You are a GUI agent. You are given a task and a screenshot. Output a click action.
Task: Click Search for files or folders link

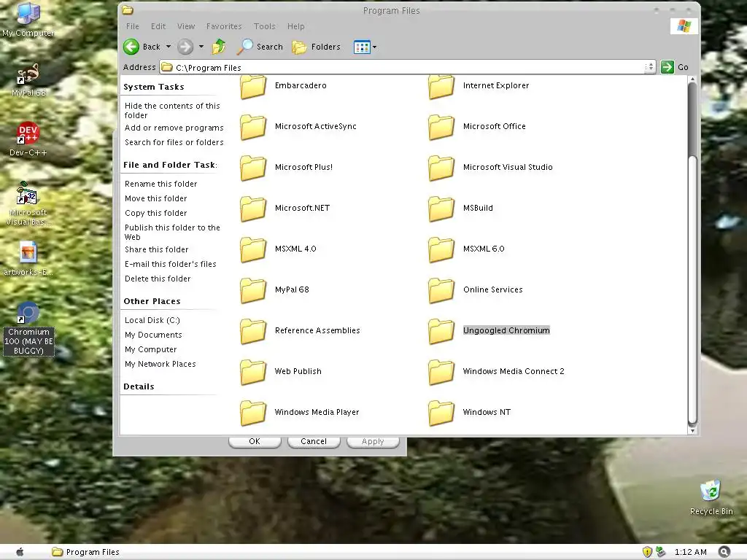tap(174, 142)
